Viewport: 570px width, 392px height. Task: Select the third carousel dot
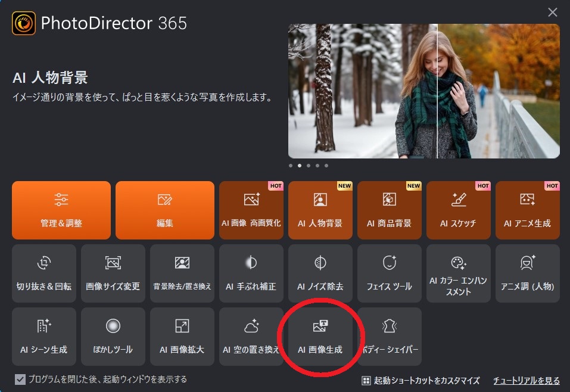[x=309, y=166]
